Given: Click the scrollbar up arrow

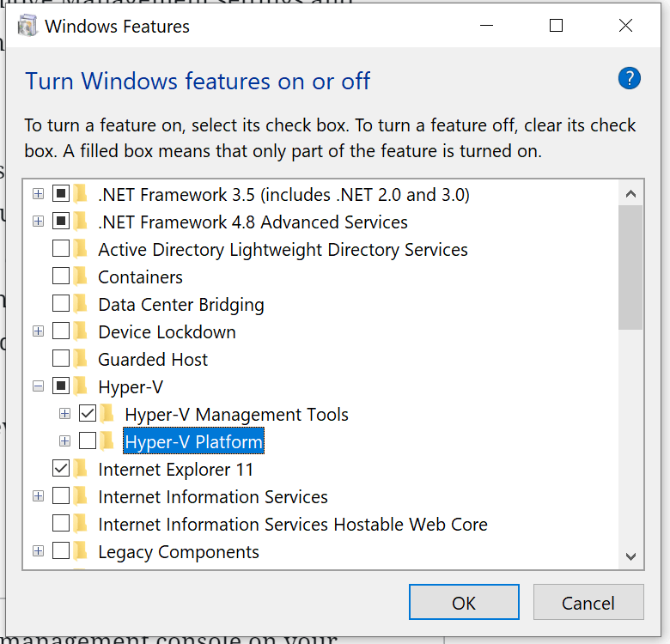Looking at the screenshot, I should (x=630, y=194).
